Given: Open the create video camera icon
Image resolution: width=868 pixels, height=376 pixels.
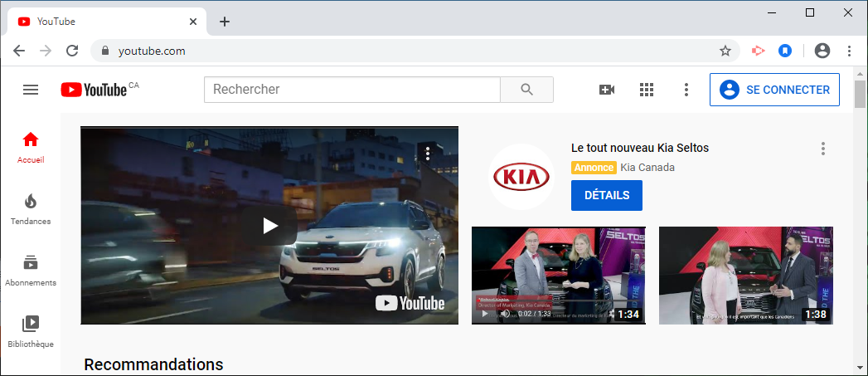Looking at the screenshot, I should click(607, 90).
